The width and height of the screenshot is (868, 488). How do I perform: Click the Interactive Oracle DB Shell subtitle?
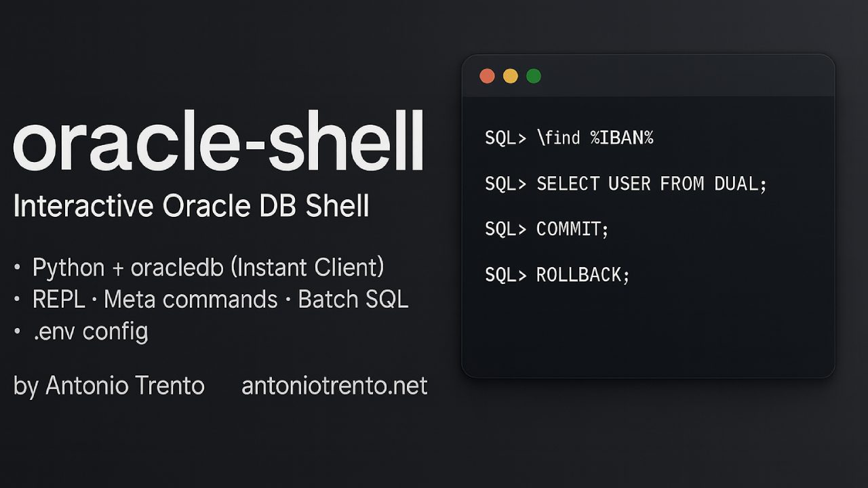point(191,207)
